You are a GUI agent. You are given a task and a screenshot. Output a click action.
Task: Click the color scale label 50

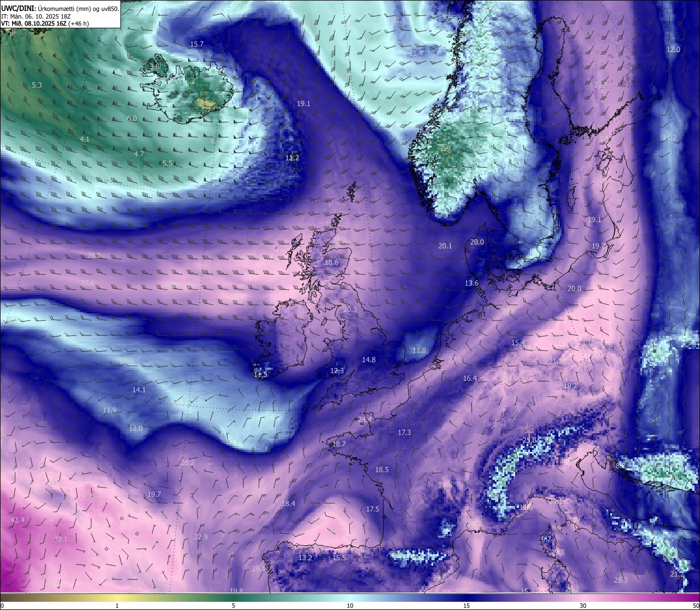click(696, 606)
